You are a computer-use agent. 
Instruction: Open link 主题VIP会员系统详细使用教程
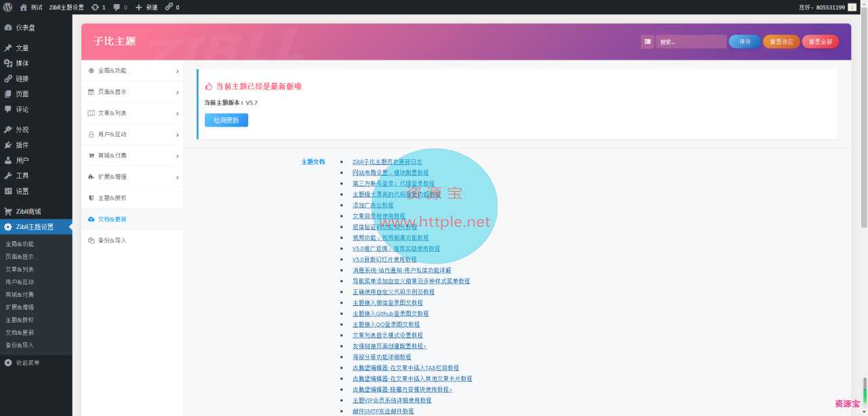(x=392, y=400)
